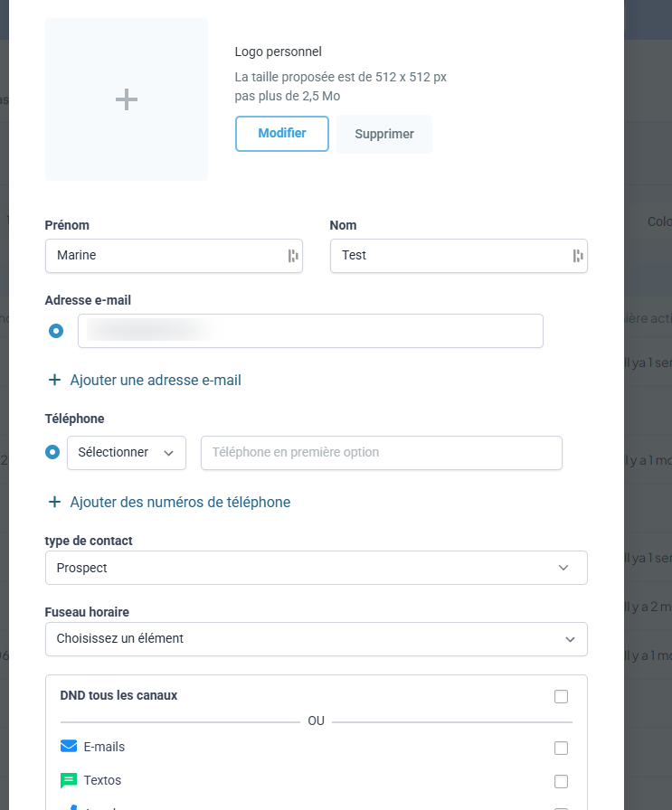Click the green Textos message icon
Screen dimensions: 672x810
point(69,780)
